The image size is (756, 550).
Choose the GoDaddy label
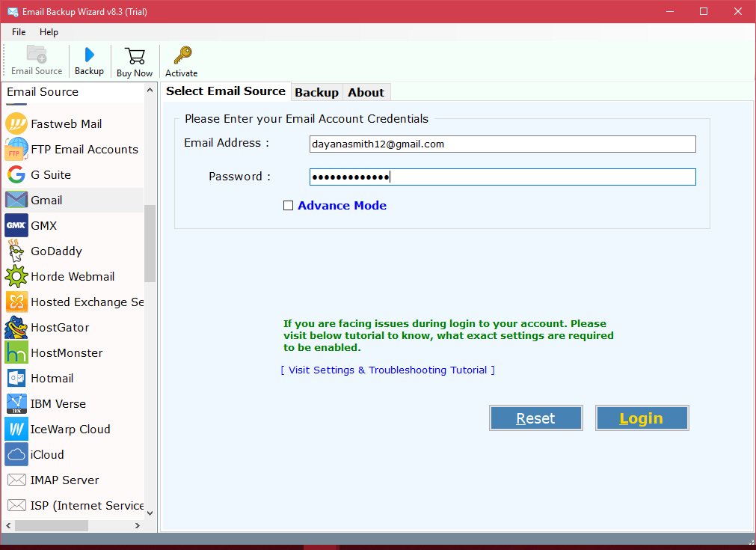tap(56, 251)
